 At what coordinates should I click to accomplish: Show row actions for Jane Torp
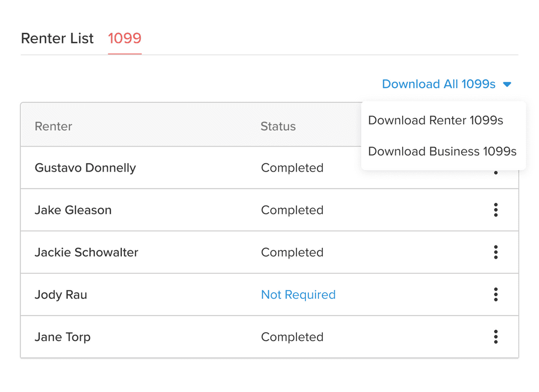click(x=496, y=337)
